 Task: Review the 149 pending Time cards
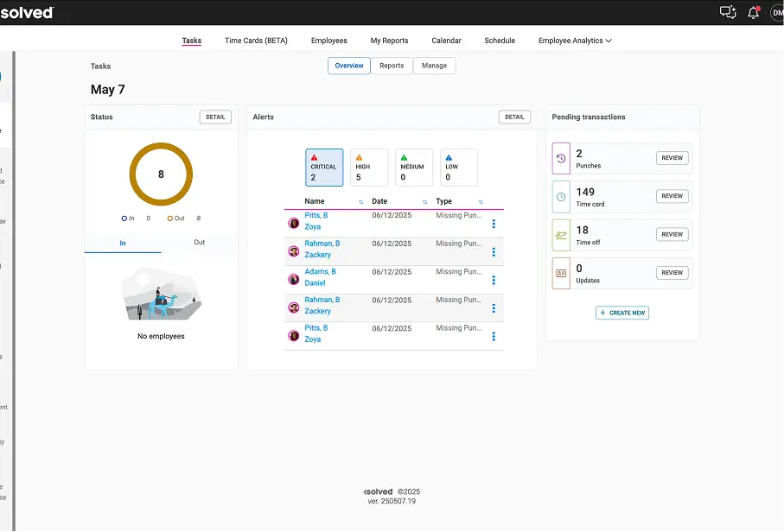point(672,196)
